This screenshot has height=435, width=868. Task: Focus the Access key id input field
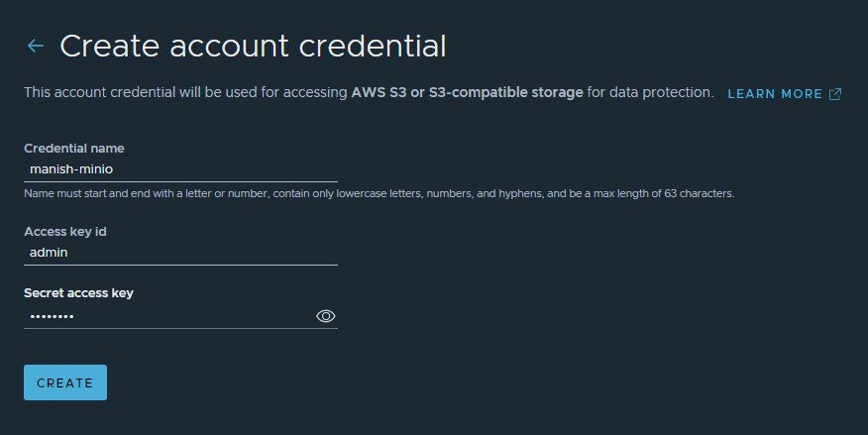tap(180, 253)
